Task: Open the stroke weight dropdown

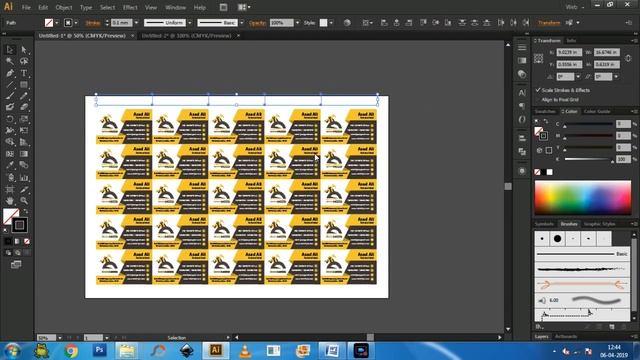Action: pyautogui.click(x=136, y=23)
